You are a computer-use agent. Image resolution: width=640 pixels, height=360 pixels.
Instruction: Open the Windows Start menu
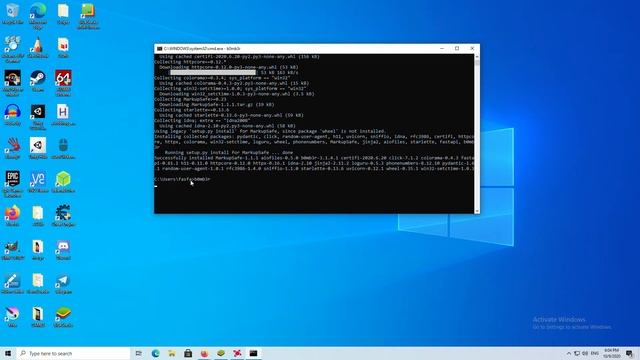coord(8,353)
